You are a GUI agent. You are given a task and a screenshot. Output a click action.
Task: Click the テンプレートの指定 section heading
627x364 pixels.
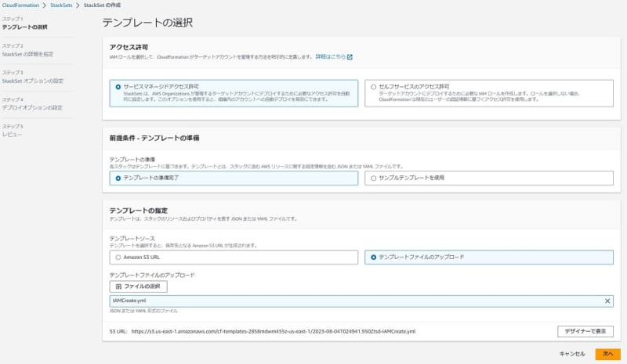point(139,211)
